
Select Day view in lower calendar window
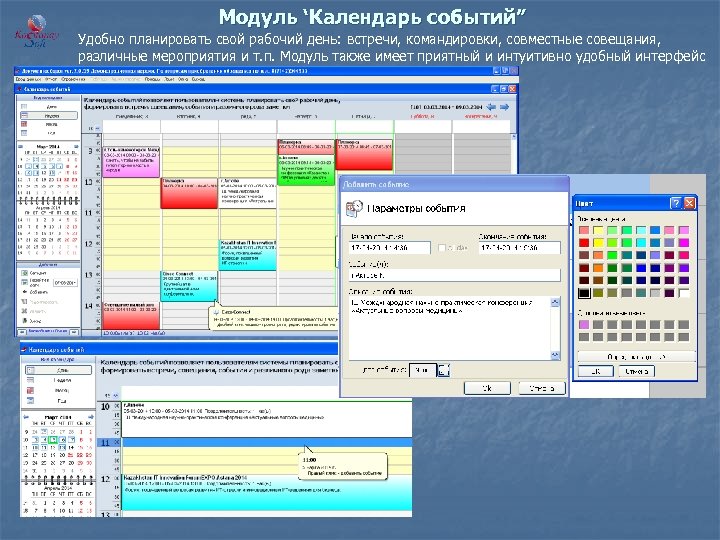[x=58, y=370]
